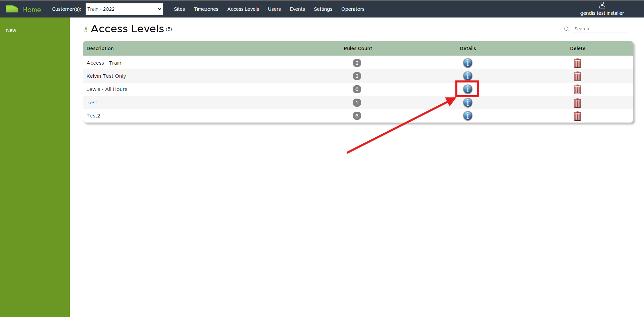Click the Home link
This screenshot has width=644, height=317.
32,10
